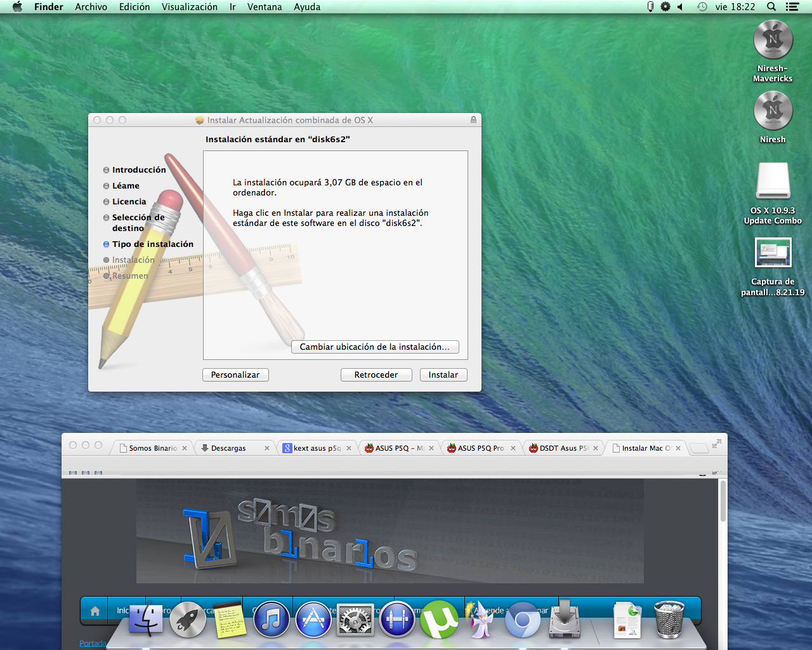
Task: Switch to the Somos Binarios tab
Action: click(x=152, y=448)
